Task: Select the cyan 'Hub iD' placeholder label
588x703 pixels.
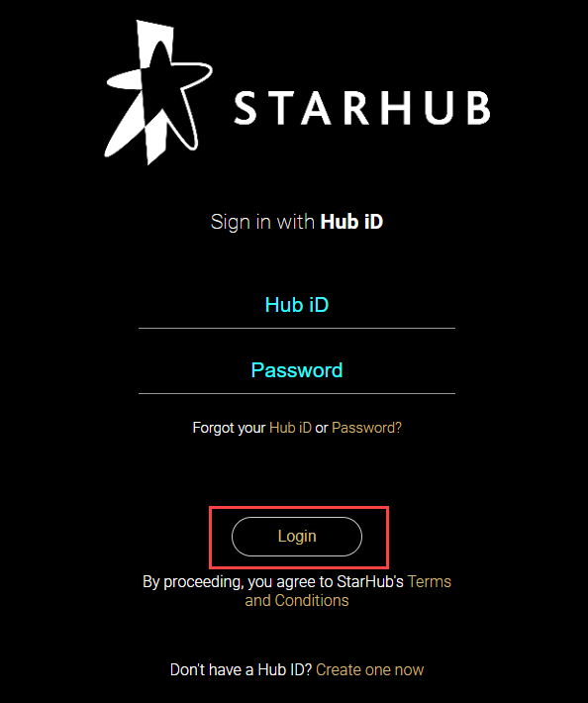Action: (x=297, y=305)
